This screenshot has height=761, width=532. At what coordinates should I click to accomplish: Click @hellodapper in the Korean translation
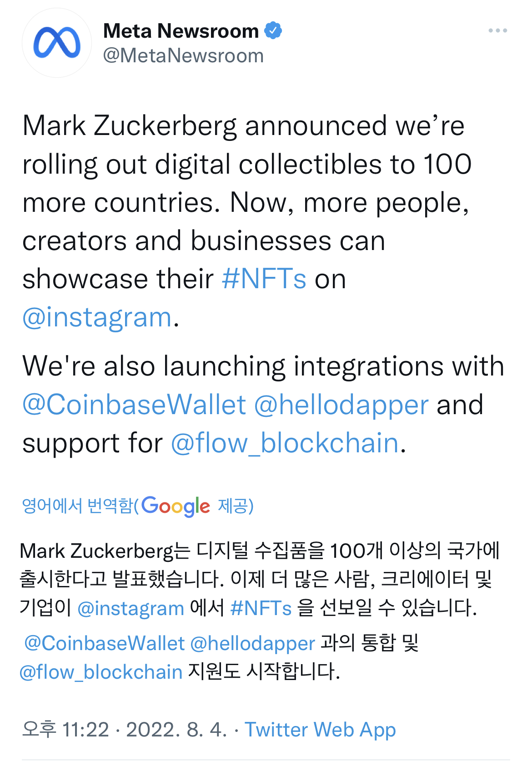coord(252,643)
